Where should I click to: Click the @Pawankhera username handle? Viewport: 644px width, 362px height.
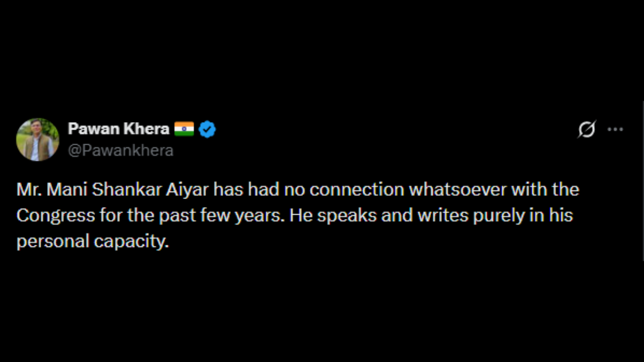click(121, 150)
